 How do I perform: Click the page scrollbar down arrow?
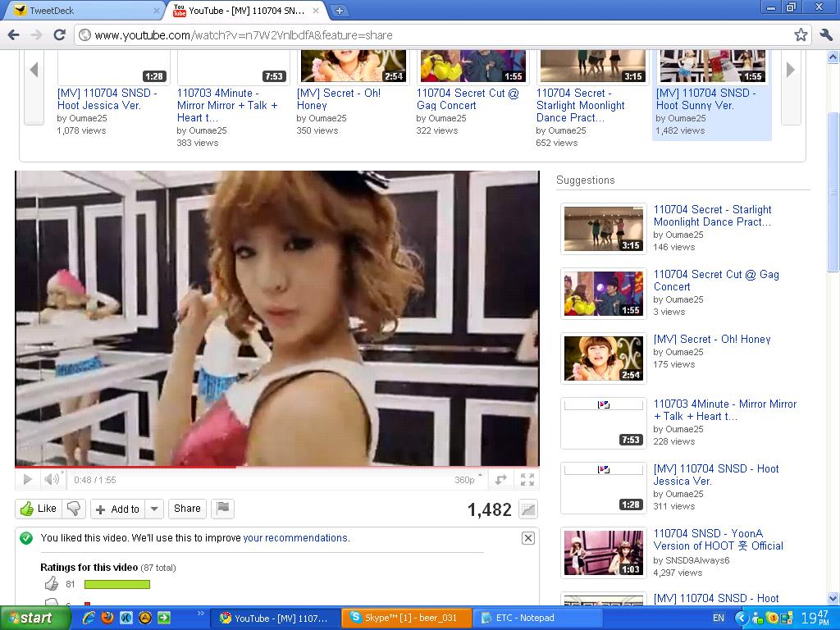pyautogui.click(x=833, y=598)
